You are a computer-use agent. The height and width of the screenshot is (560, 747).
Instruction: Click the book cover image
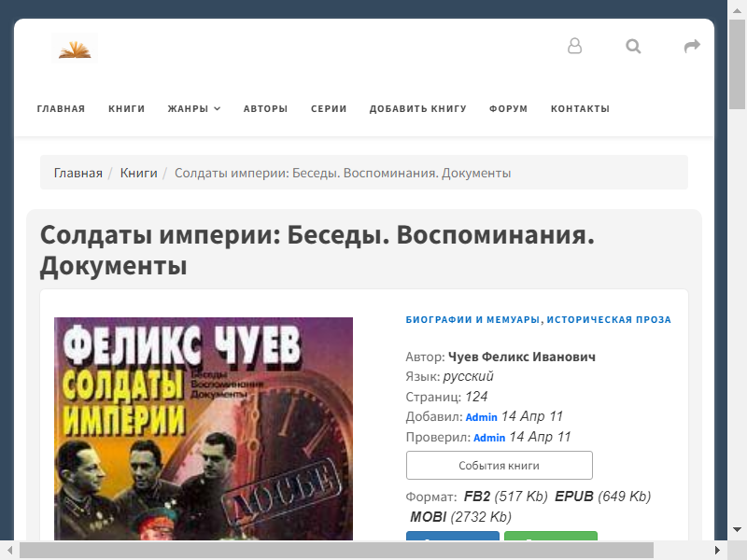tap(204, 429)
